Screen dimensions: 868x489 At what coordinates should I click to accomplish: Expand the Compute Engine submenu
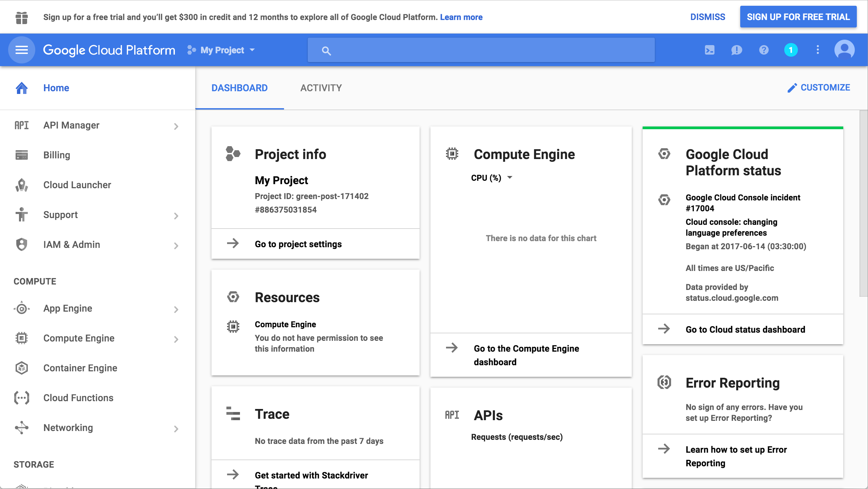[176, 338]
